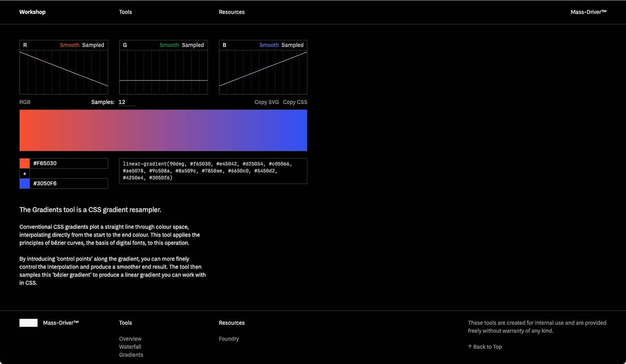Follow the Back to Top link
The height and width of the screenshot is (364, 626).
point(485,347)
